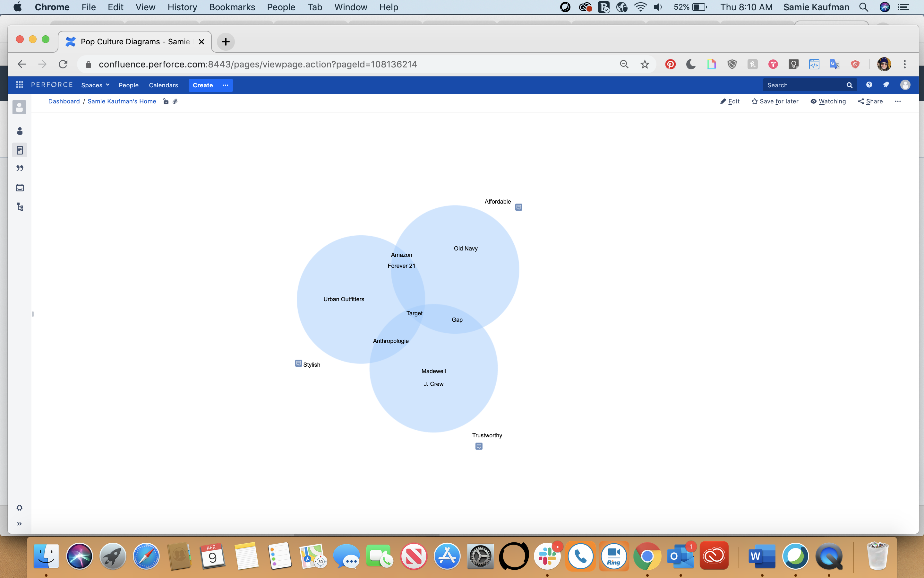
Task: Click the dark mode moon extension
Action: pyautogui.click(x=691, y=64)
